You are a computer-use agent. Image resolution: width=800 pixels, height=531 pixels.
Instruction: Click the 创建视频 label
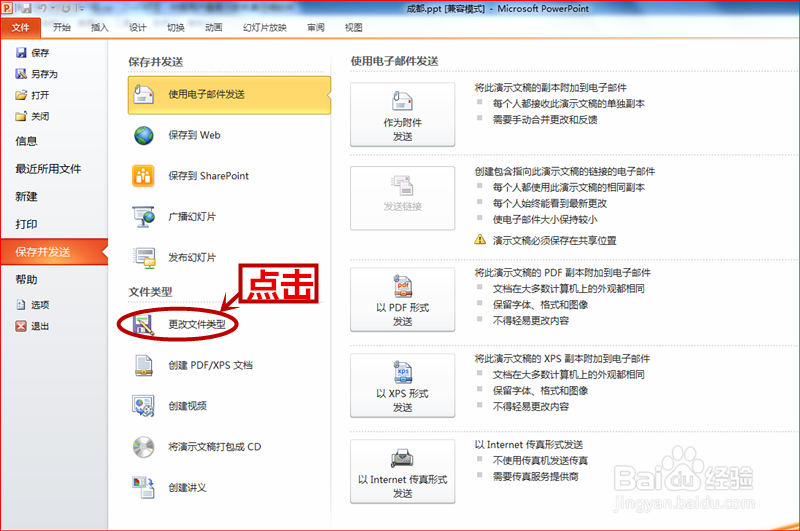tap(187, 406)
